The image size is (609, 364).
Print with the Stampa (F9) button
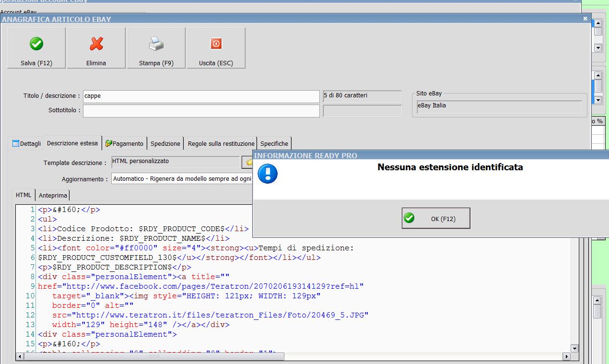pos(156,48)
